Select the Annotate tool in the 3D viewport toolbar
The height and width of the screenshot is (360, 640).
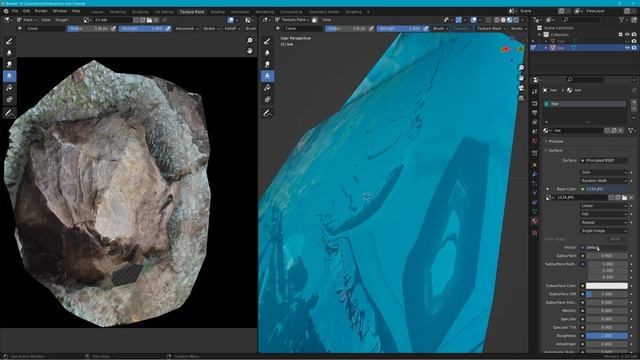pyautogui.click(x=267, y=113)
